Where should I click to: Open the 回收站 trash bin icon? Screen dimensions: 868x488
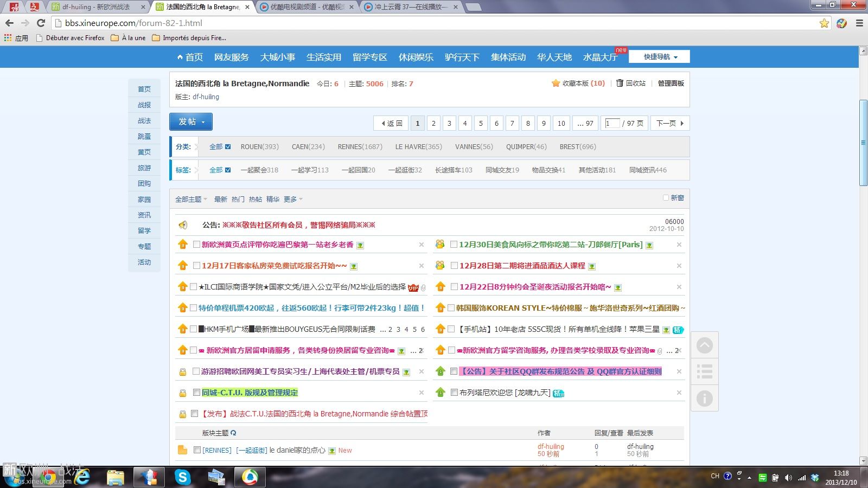620,83
